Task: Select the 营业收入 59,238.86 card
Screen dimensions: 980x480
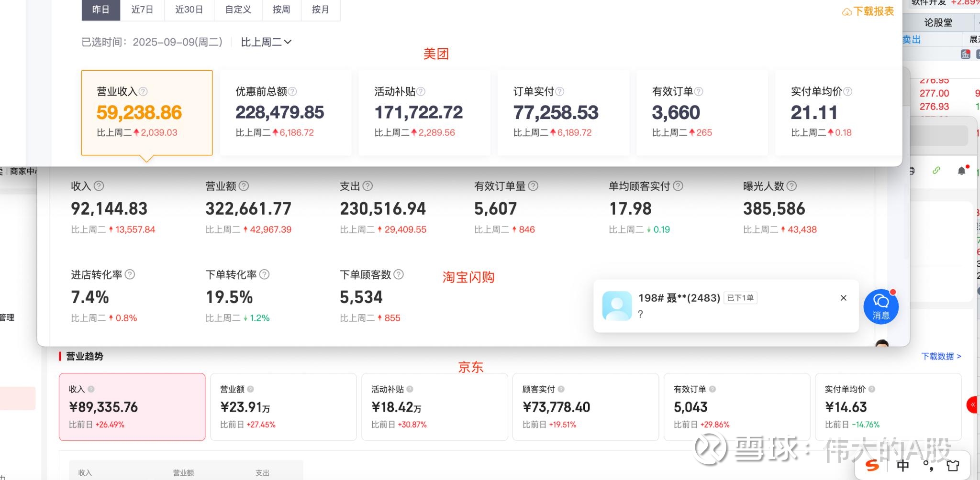Action: click(x=147, y=113)
